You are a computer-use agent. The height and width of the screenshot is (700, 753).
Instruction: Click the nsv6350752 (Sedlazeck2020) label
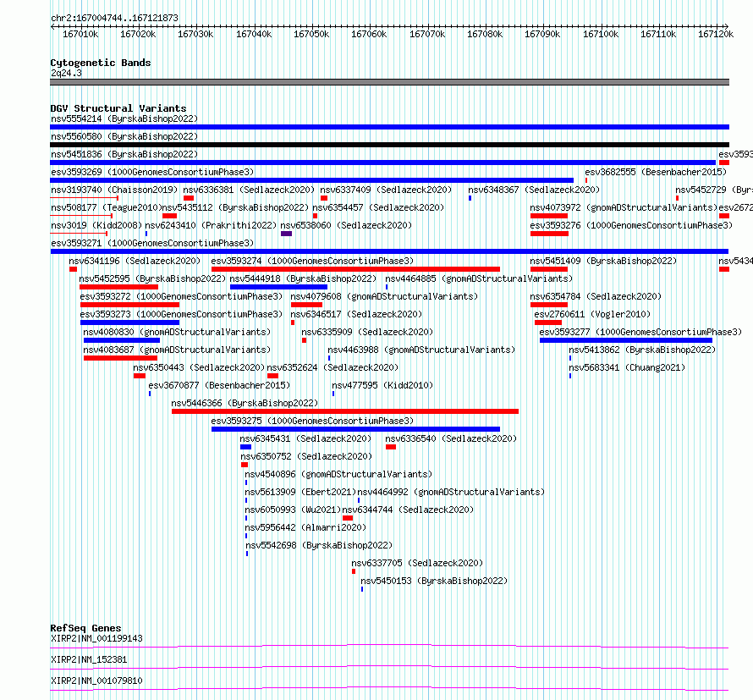[306, 456]
